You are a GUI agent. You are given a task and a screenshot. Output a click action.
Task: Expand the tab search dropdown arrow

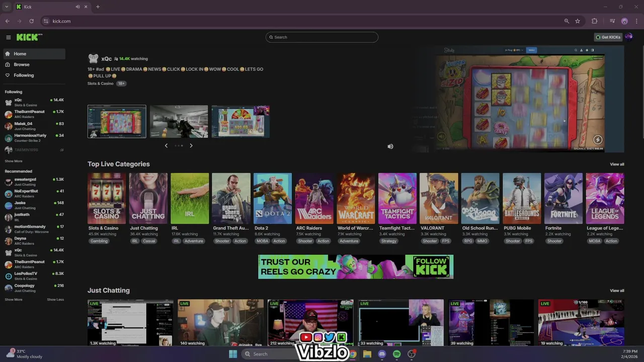[7, 7]
